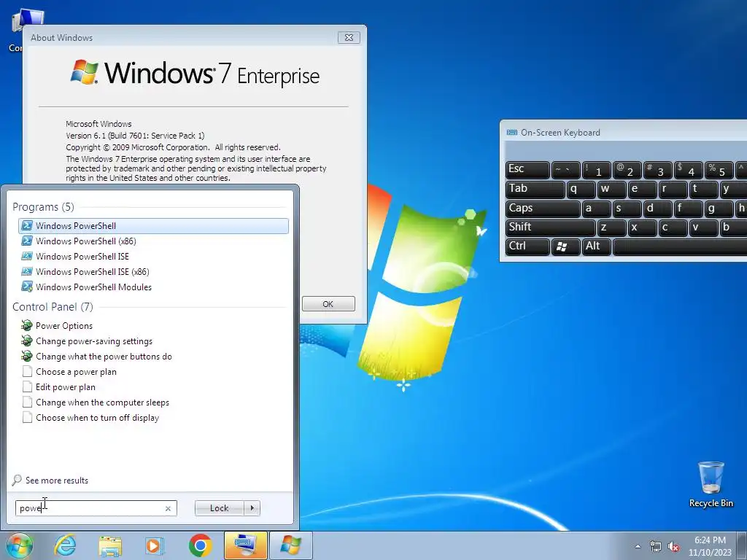The width and height of the screenshot is (747, 560).
Task: Click the b key on On-Screen Keyboard
Action: pyautogui.click(x=733, y=227)
